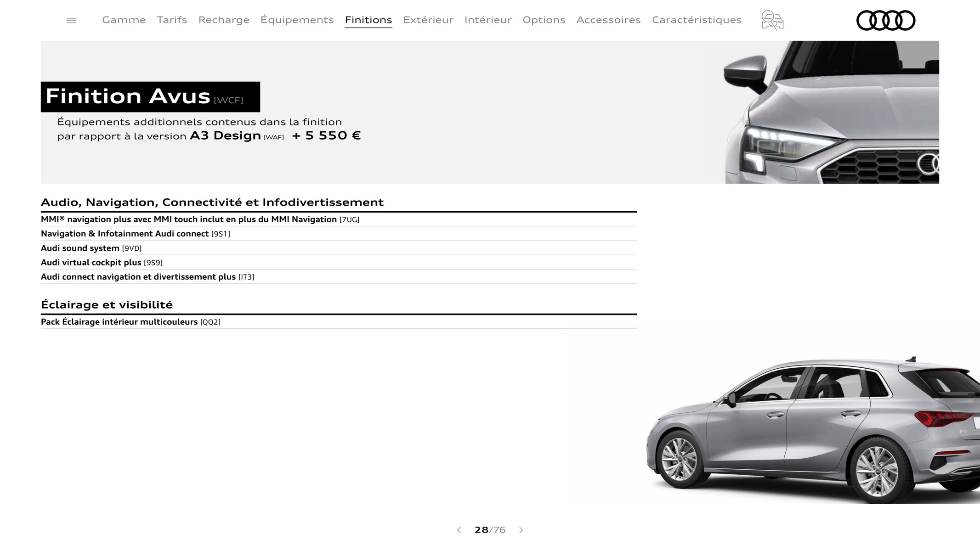Select Navigation & Infotainment Audi connect row
Screen dimensions: 980x551
(x=339, y=234)
